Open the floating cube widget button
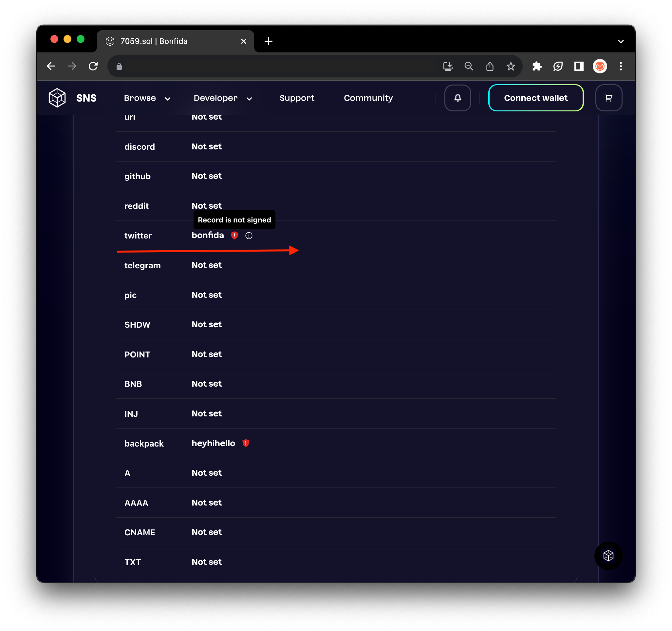This screenshot has height=631, width=672. pyautogui.click(x=608, y=555)
